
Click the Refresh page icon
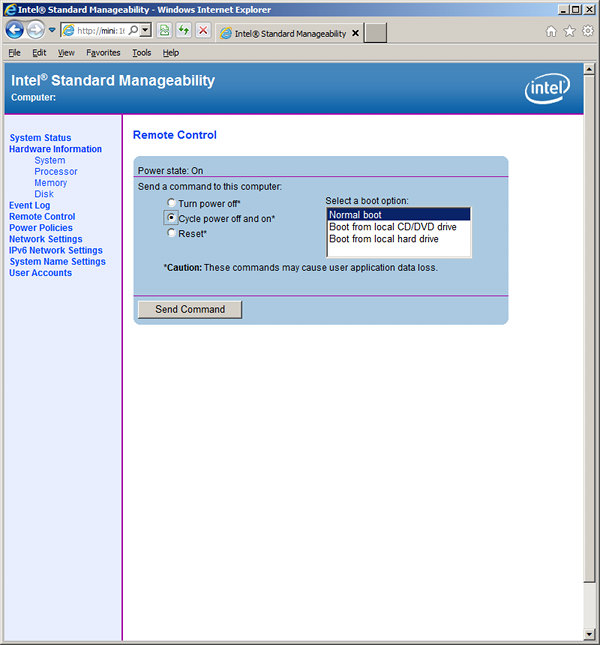(x=184, y=30)
